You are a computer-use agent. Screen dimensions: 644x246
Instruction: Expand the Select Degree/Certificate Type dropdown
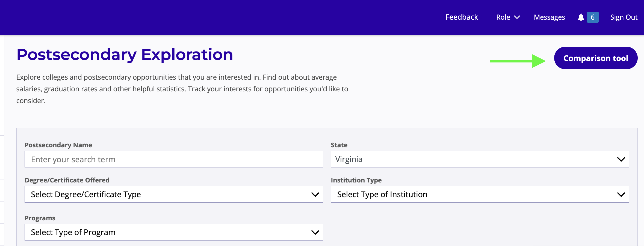(x=173, y=194)
